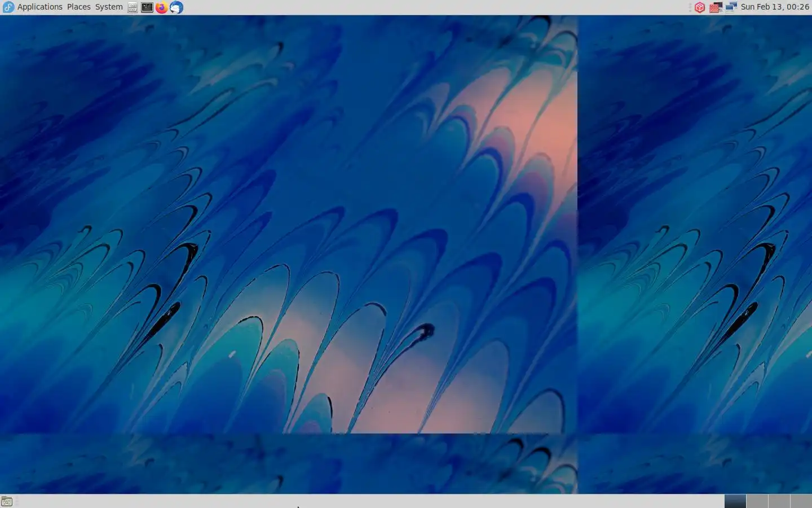
Task: Switch to the second workspace
Action: click(757, 501)
